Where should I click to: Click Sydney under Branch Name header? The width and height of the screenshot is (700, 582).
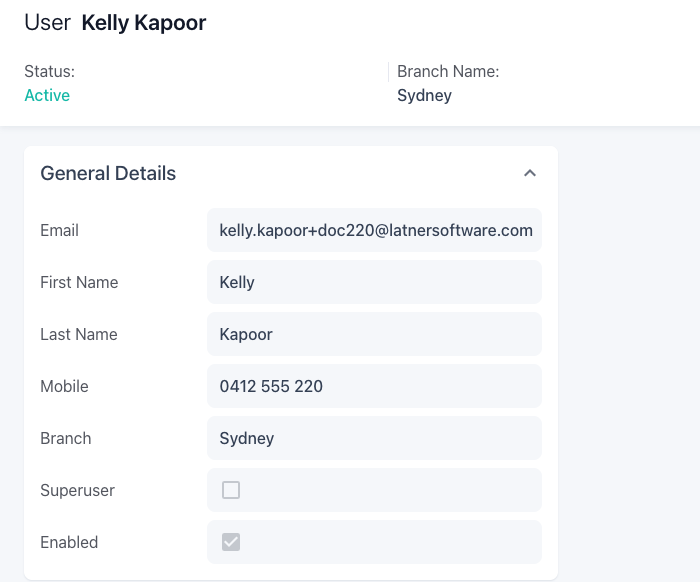point(424,96)
